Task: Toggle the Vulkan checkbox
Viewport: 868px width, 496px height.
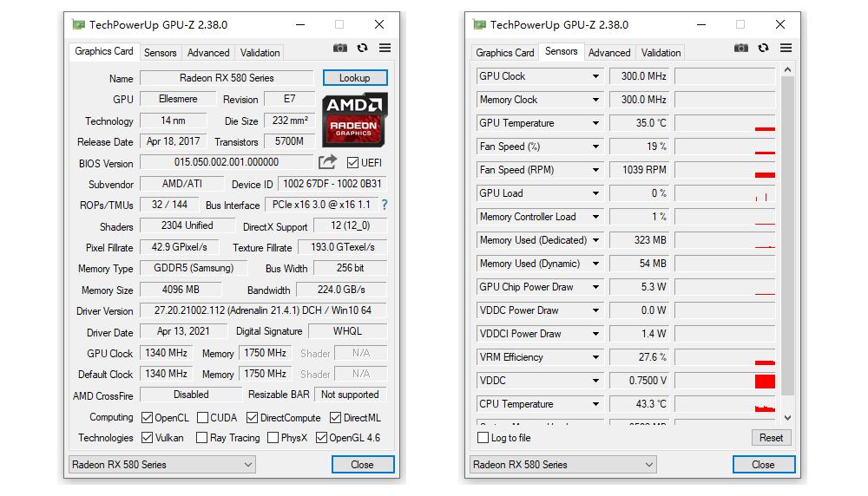Action: (148, 437)
